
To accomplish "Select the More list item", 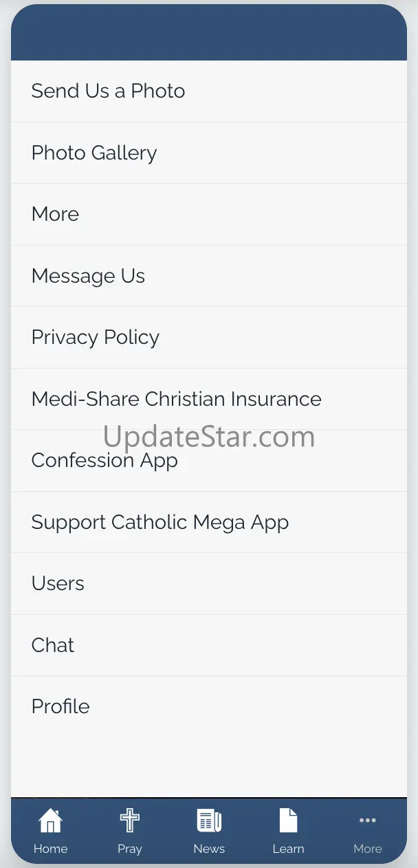I will [209, 215].
